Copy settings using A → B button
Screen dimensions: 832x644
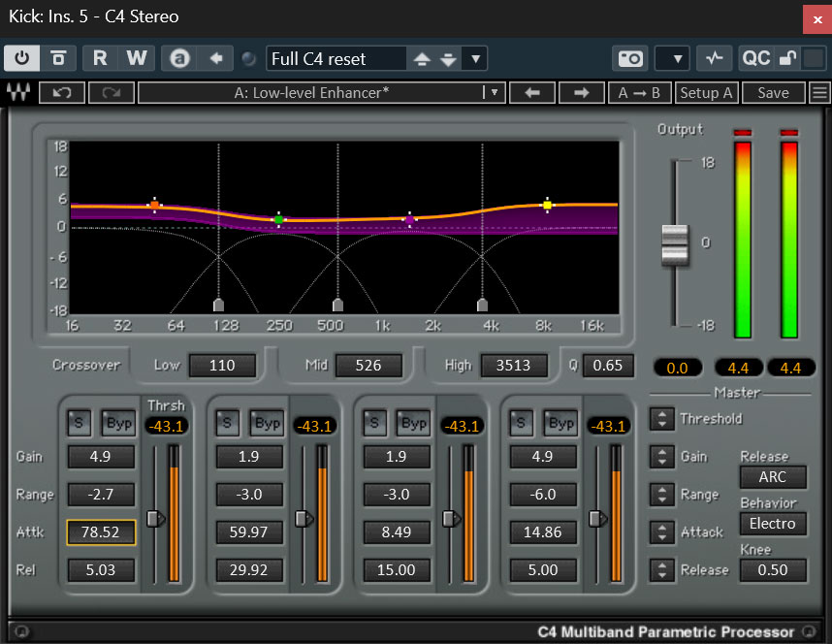point(639,93)
